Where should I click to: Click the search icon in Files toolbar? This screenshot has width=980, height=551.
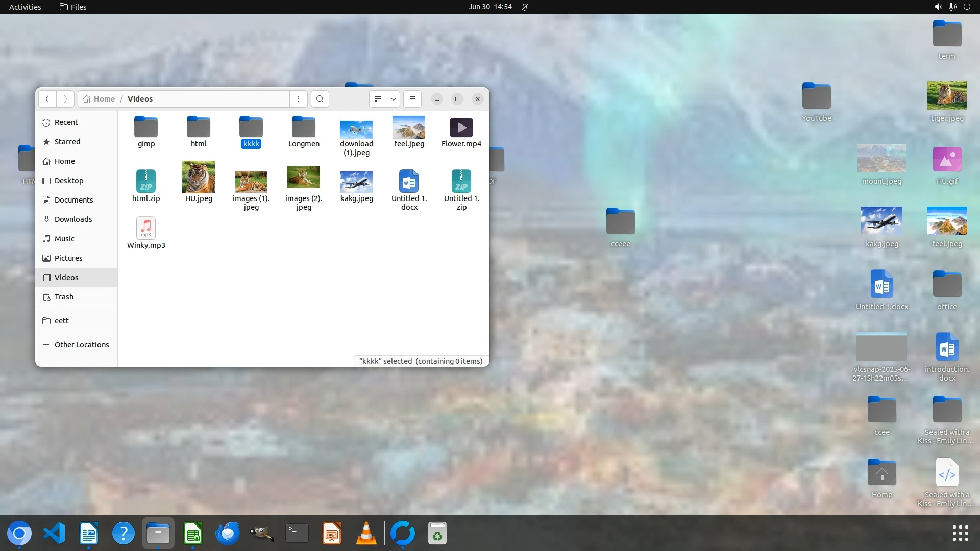[x=320, y=99]
